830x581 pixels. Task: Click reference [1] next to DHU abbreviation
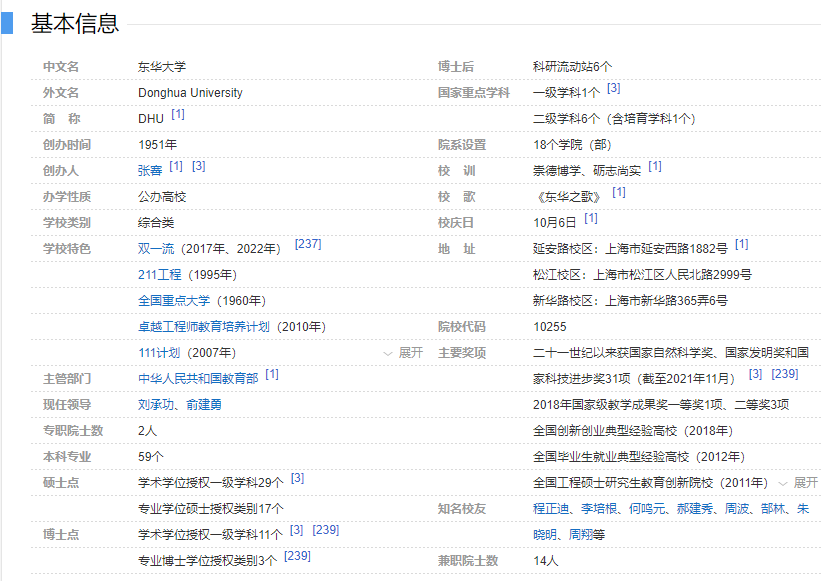coord(178,114)
